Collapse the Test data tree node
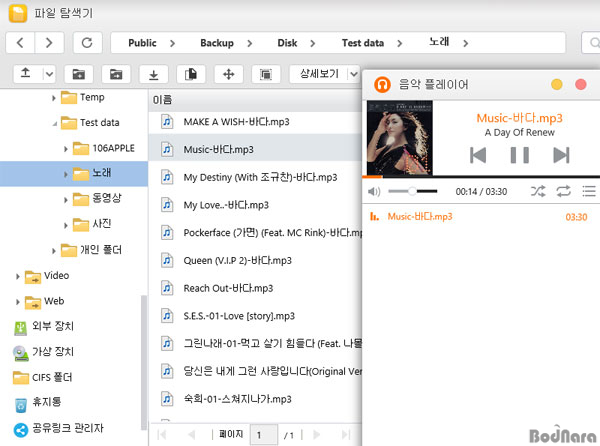Image resolution: width=600 pixels, height=446 pixels. (55, 124)
